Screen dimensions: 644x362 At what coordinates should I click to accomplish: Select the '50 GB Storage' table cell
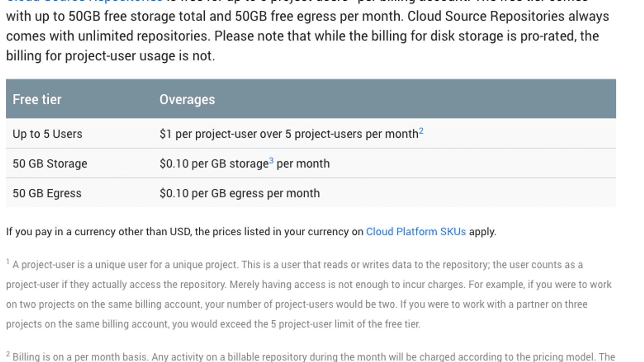point(50,164)
